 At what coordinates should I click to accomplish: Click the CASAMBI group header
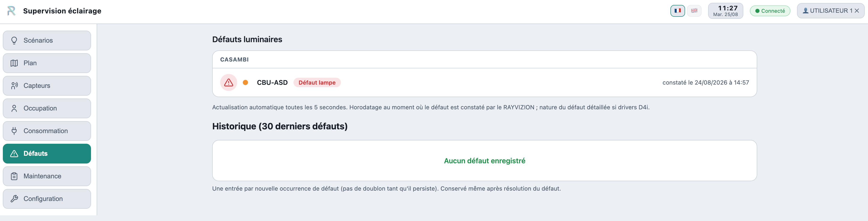[x=484, y=60]
